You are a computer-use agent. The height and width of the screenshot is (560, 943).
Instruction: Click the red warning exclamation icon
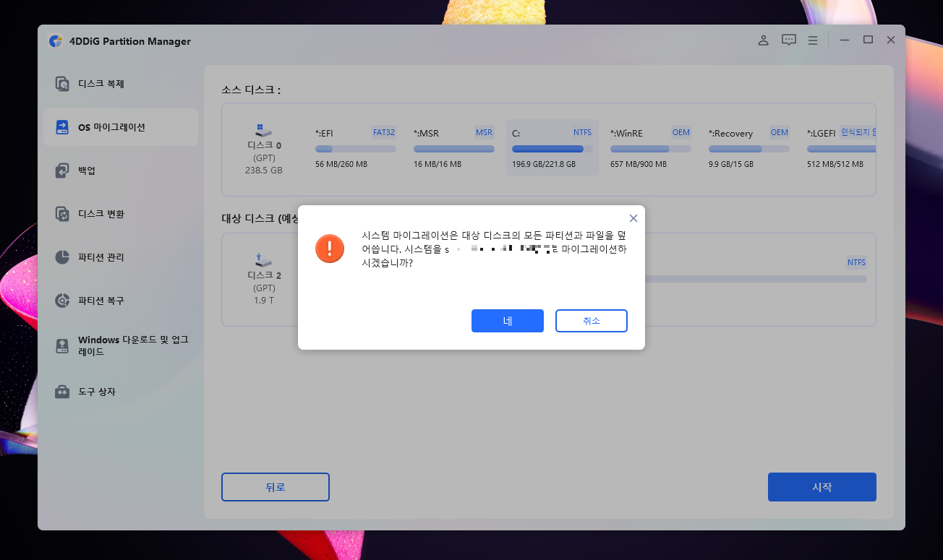(x=330, y=249)
